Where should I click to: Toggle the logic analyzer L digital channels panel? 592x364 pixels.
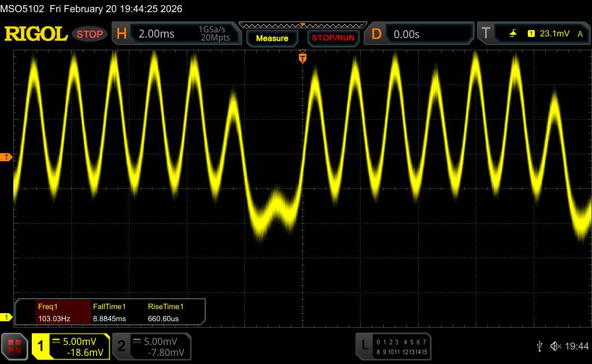[394, 346]
